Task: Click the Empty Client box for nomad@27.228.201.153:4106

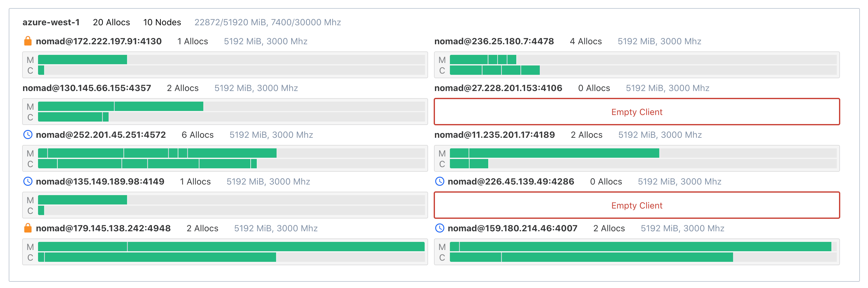Action: click(636, 112)
